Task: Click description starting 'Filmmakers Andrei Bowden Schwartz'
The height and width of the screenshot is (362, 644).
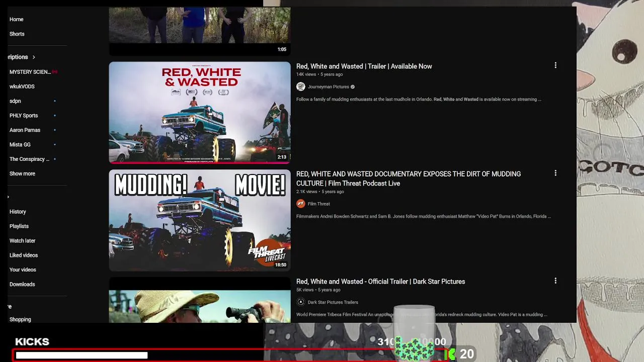Action: [424, 217]
